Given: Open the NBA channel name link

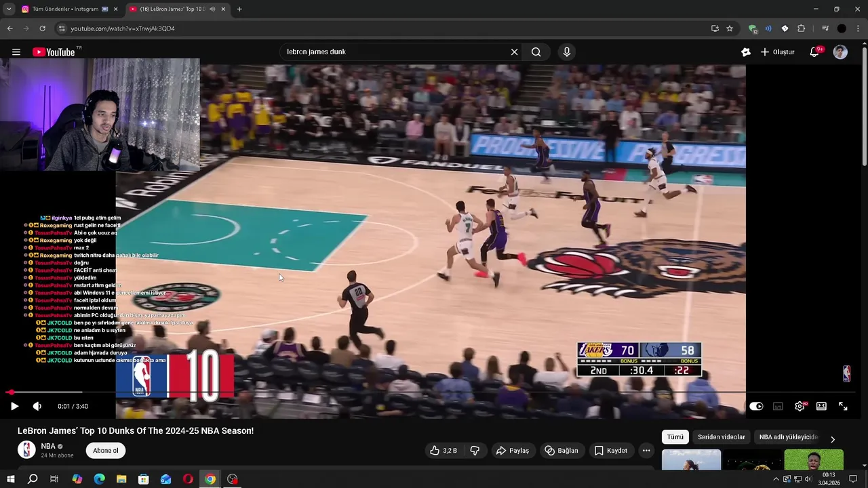Looking at the screenshot, I should (x=48, y=446).
